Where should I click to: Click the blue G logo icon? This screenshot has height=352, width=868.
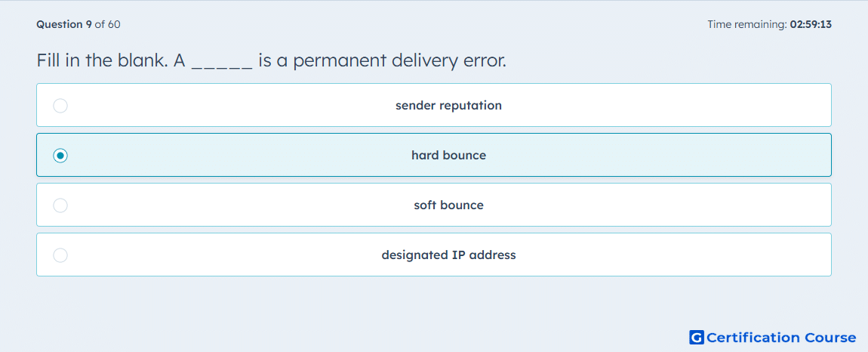697,337
